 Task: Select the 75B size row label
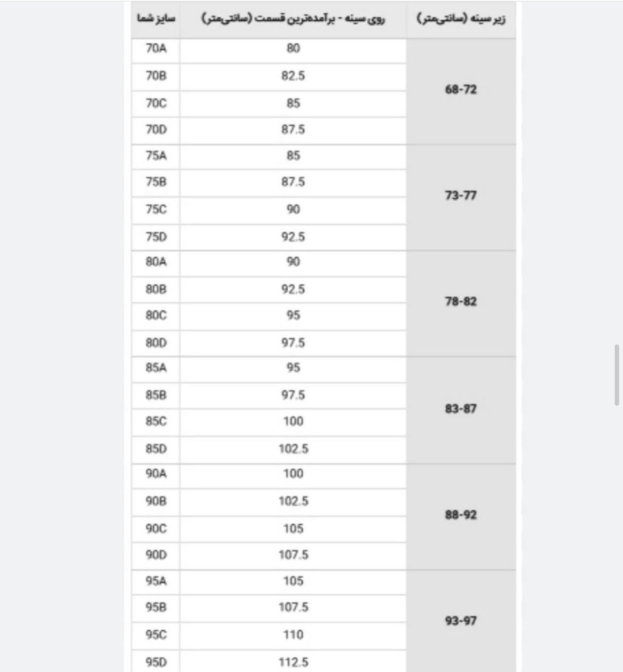pos(156,182)
